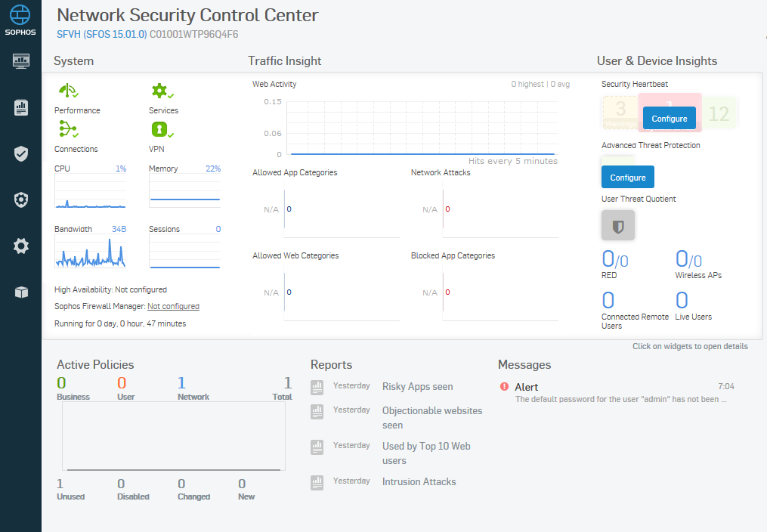767x532 pixels.
Task: Click the report icon beside Objectionable websites seen
Action: click(x=317, y=412)
